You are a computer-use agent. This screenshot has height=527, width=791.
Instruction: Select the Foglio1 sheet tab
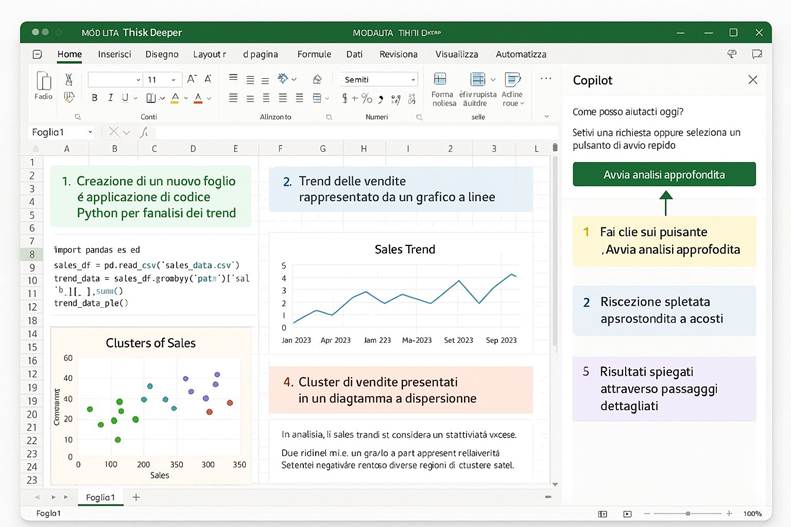coord(100,497)
